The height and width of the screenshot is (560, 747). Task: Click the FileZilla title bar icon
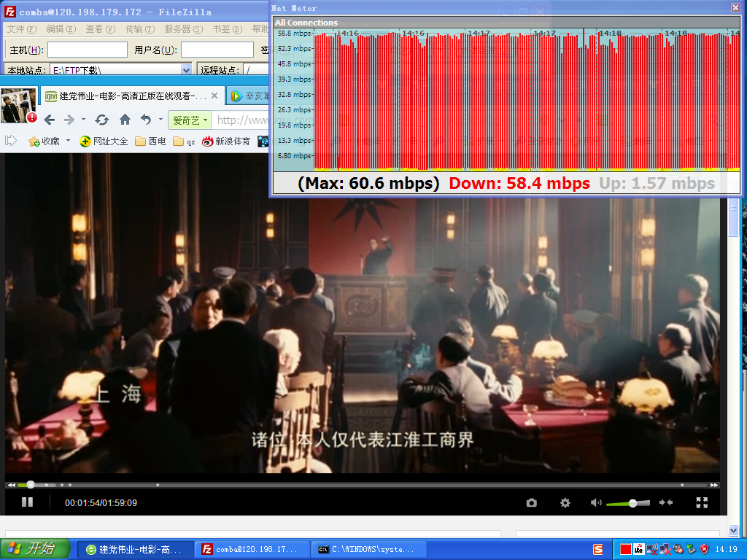[x=10, y=12]
